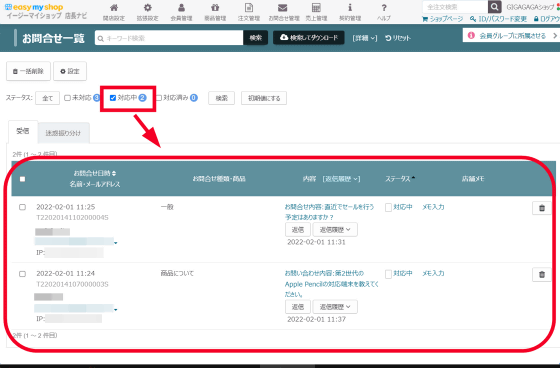Open 会員管理 person icon menu
The width and height of the screenshot is (560, 368).
181,12
